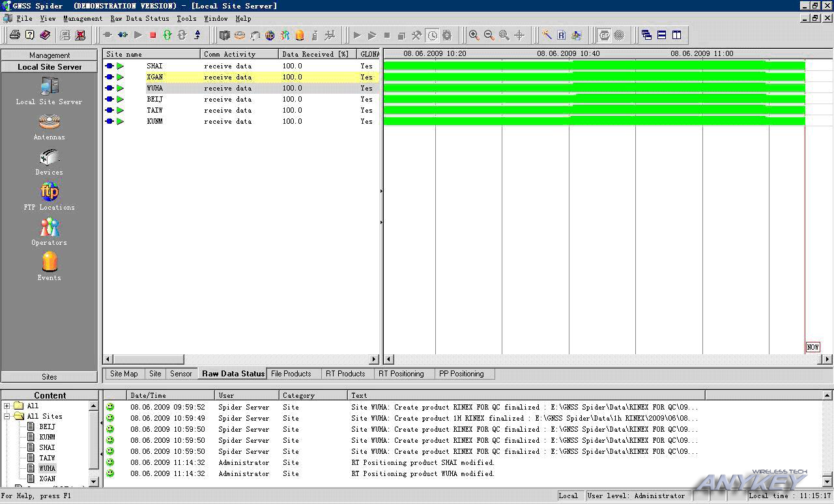Click the magic wand toolbar icon
This screenshot has width=834, height=504.
click(x=547, y=35)
